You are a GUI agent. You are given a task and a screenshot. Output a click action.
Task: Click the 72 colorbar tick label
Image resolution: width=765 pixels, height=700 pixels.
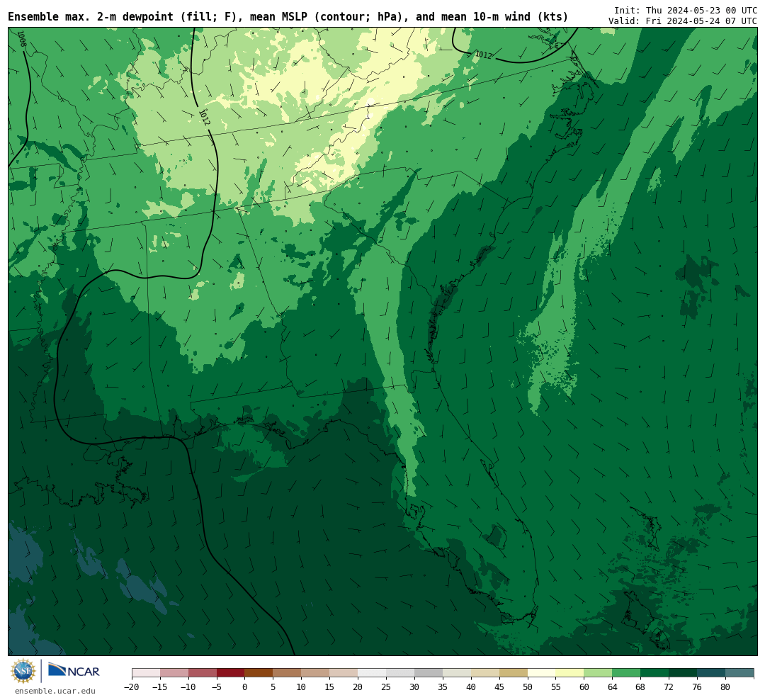pos(669,687)
